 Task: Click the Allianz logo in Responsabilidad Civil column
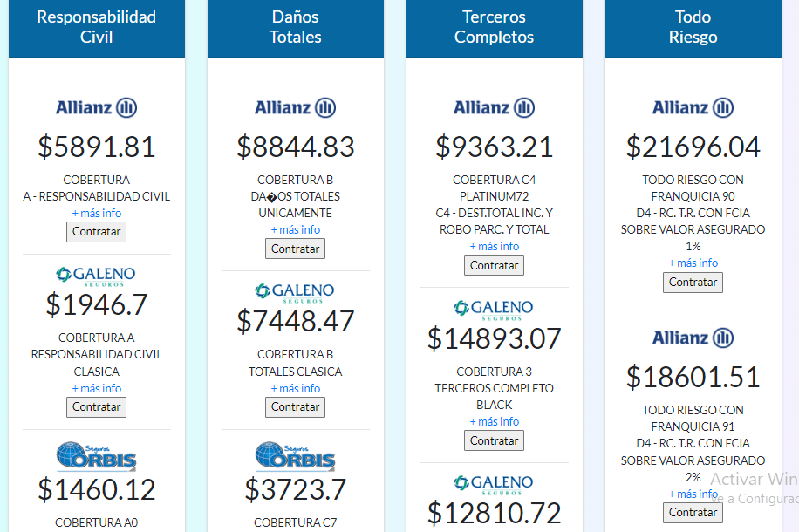pos(96,107)
